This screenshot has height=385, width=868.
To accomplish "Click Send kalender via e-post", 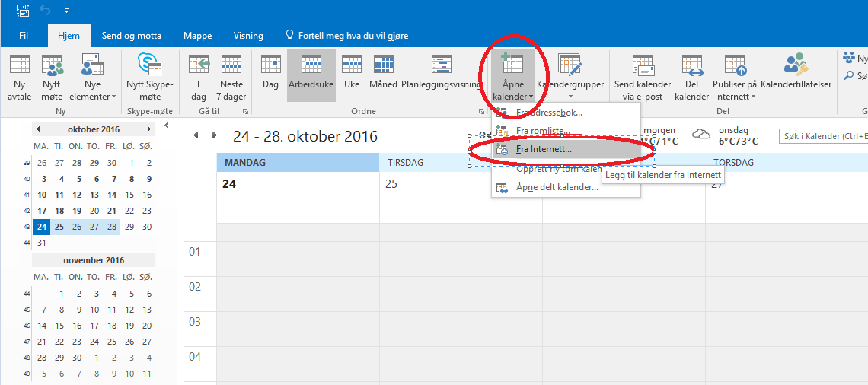I will pos(642,78).
